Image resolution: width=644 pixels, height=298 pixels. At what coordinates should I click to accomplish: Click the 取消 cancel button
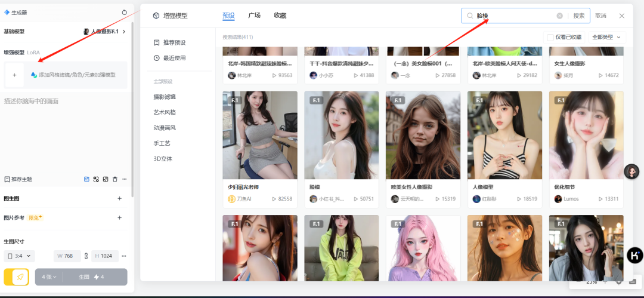(x=600, y=16)
